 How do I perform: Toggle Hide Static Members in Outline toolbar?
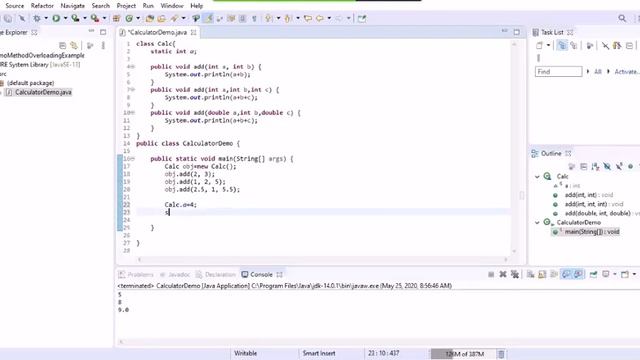[x=619, y=166]
